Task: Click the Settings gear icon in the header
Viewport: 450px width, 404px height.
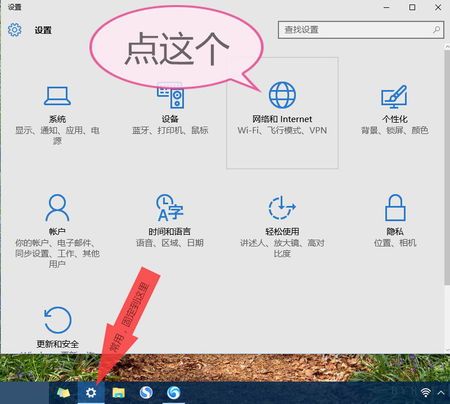Action: (15, 30)
